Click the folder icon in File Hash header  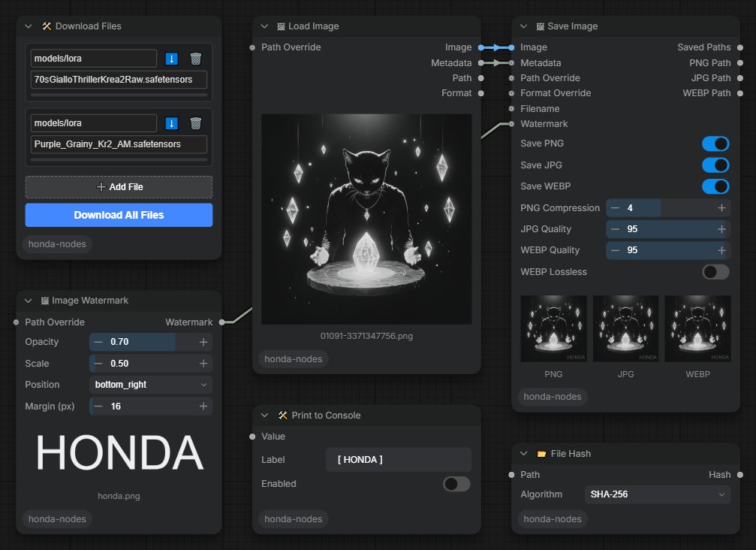pos(541,454)
